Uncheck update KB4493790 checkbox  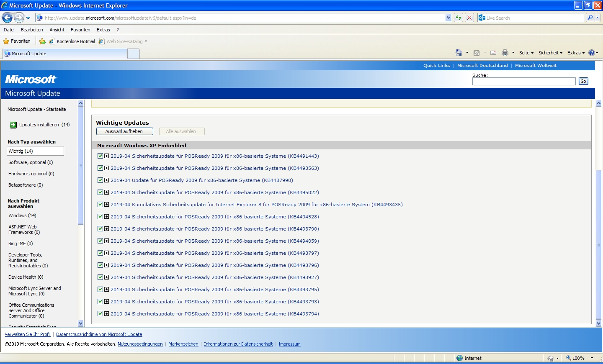click(x=100, y=229)
